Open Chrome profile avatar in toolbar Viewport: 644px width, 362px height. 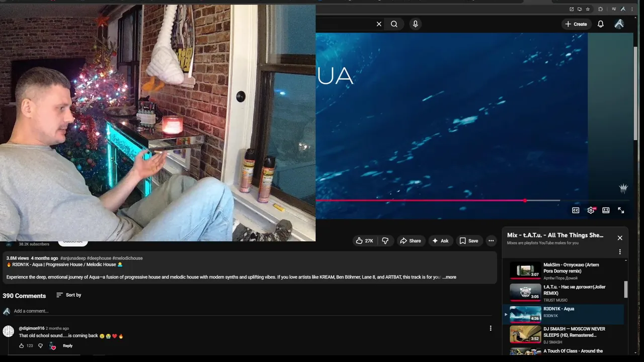(623, 9)
